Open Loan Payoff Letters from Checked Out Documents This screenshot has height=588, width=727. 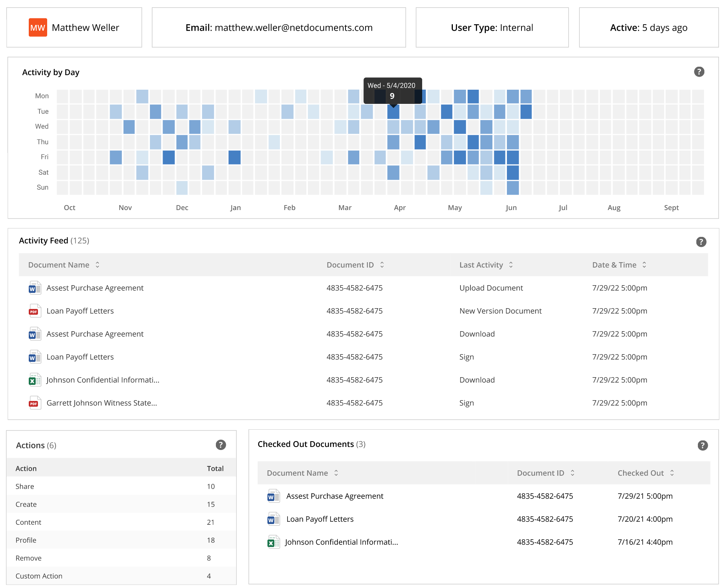(320, 519)
